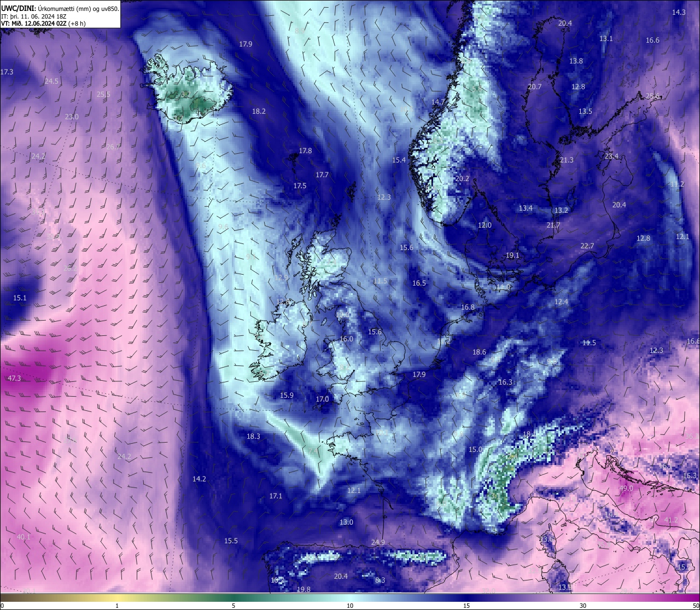Click the IT þri. 11. 06. 2024 18Z line

tap(34, 16)
